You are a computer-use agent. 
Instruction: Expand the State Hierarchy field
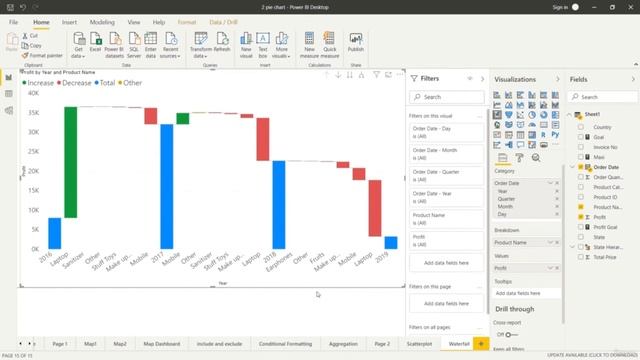[x=573, y=247]
